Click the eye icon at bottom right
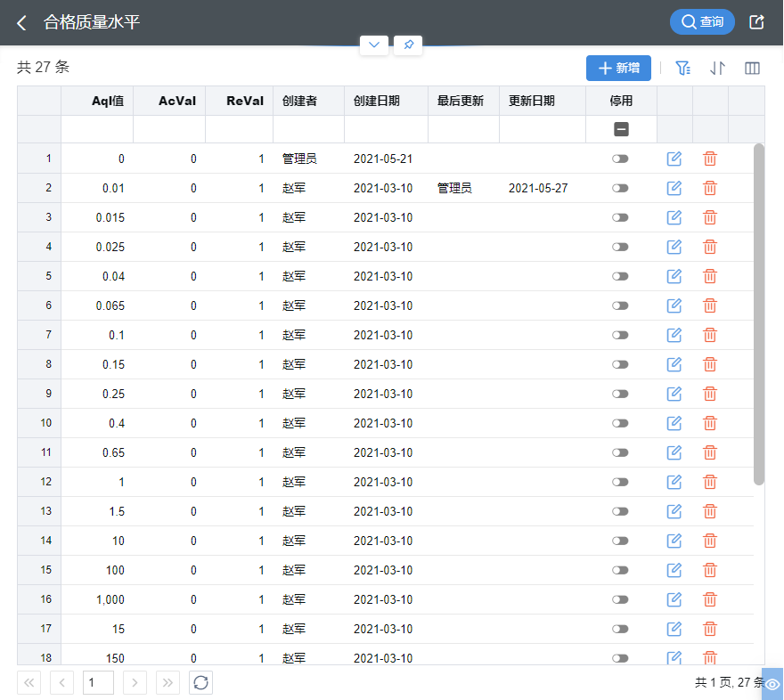784x700 pixels. pos(772,684)
